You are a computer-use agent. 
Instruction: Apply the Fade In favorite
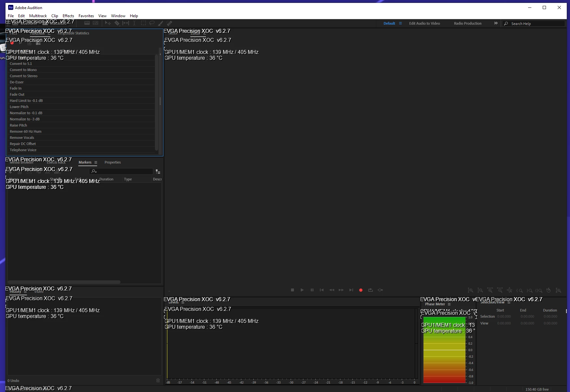point(81,88)
